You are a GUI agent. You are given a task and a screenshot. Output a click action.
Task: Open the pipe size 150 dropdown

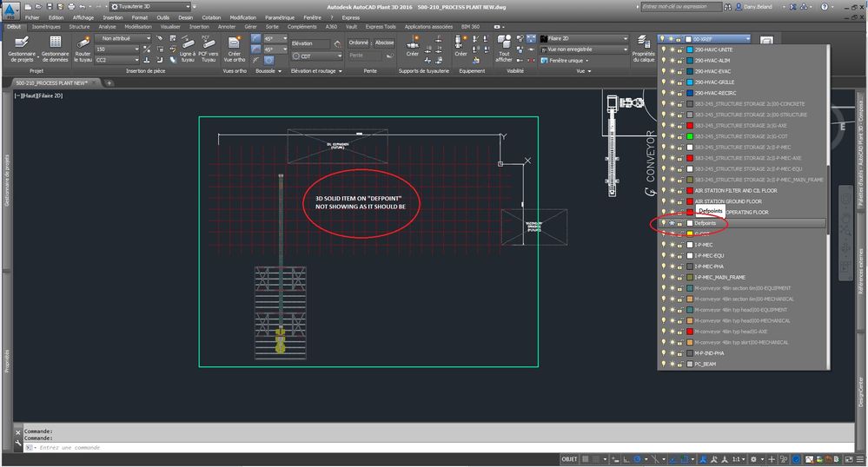coord(117,49)
